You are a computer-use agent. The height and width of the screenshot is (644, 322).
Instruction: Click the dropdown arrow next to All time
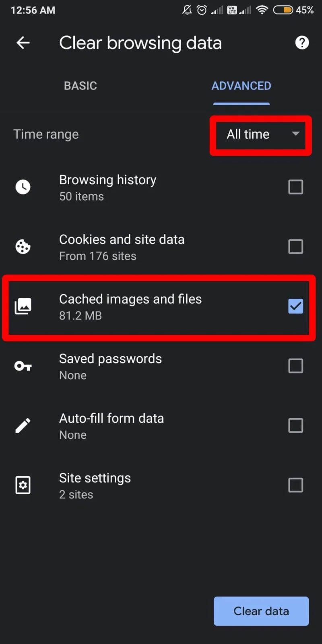click(x=296, y=134)
